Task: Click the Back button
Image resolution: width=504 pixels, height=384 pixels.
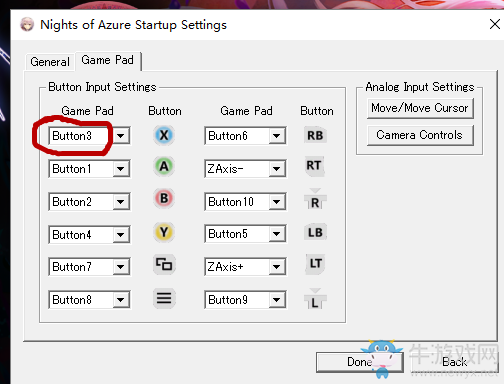Action: (x=455, y=362)
